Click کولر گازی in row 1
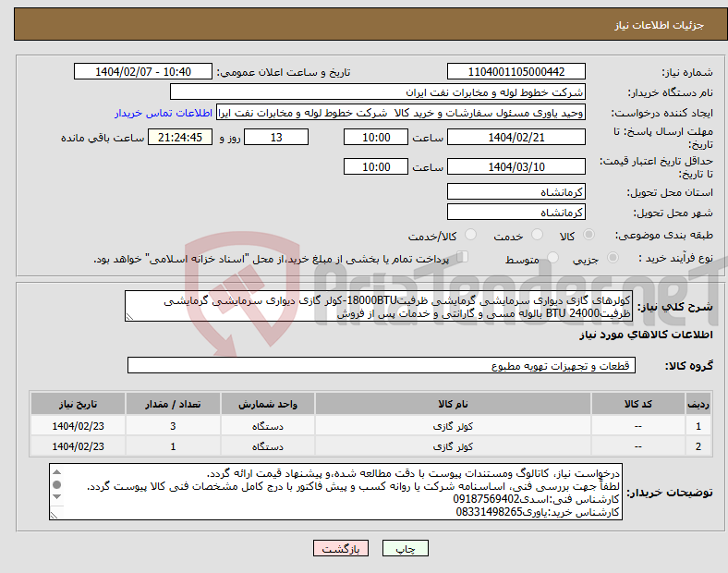 coord(453,426)
